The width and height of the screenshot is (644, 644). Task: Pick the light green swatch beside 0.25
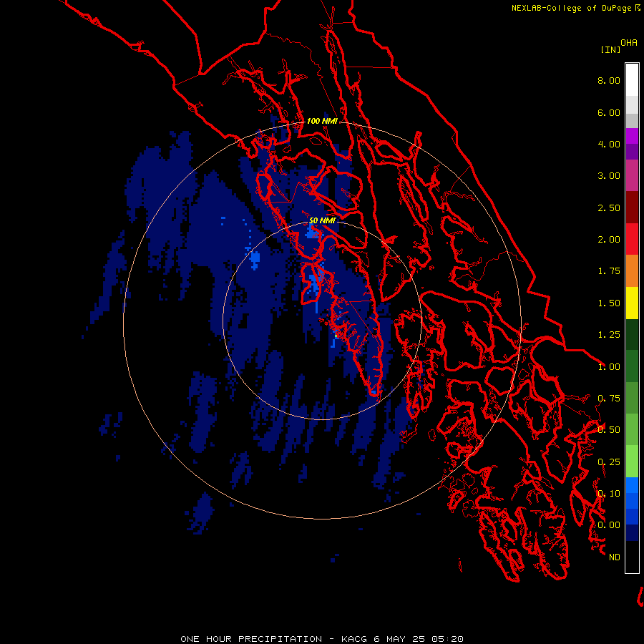tap(632, 462)
